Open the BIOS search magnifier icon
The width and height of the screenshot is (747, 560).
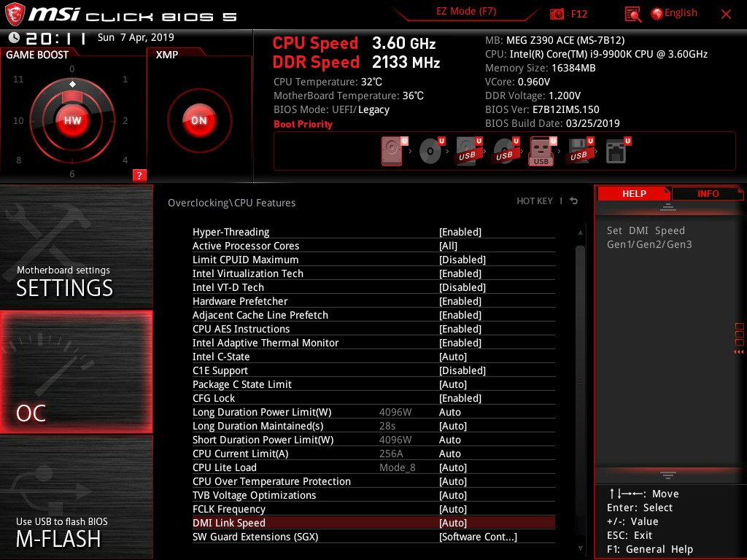pyautogui.click(x=632, y=15)
